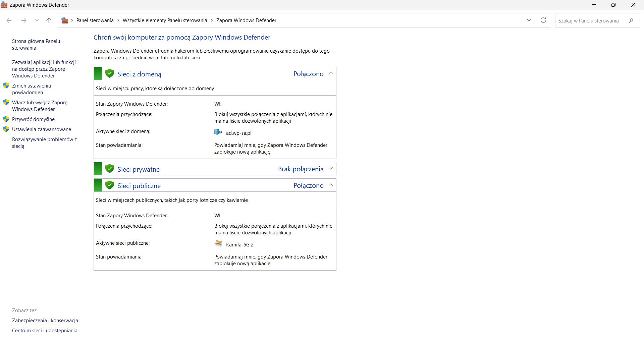Close the Zapora Windows Defender window
644x342 pixels.
[x=633, y=5]
